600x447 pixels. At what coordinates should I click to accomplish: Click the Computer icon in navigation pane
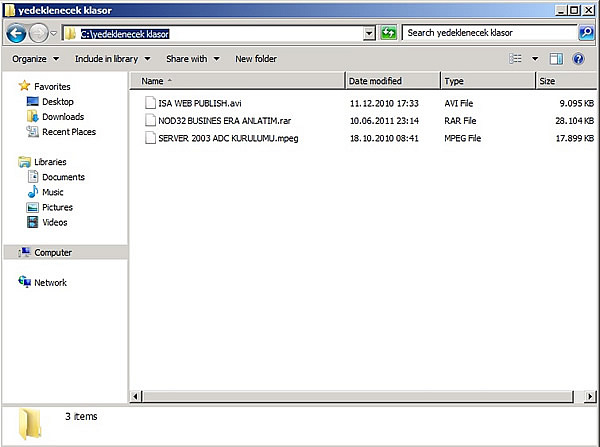click(x=24, y=252)
